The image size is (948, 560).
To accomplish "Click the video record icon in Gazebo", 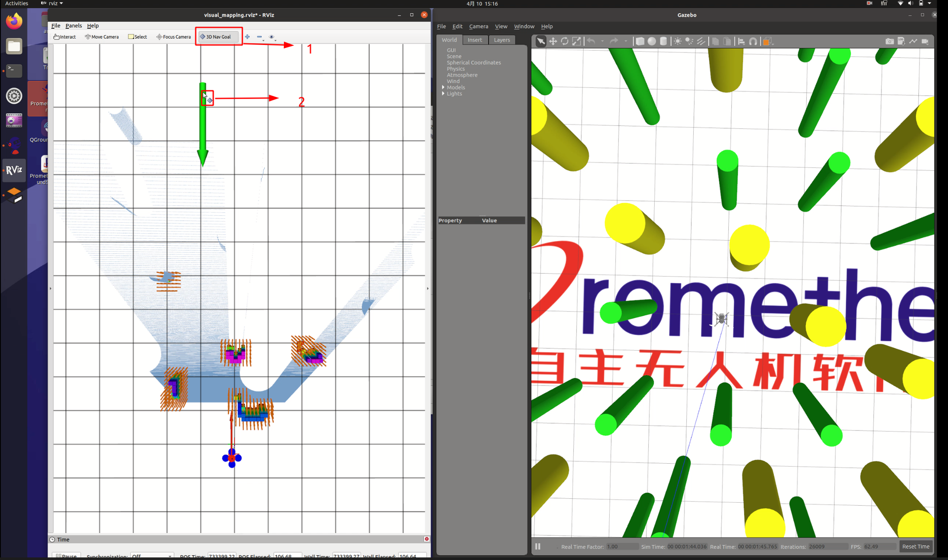I will click(x=925, y=41).
